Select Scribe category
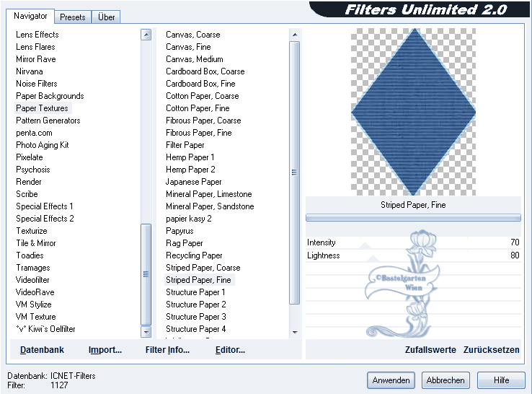Viewport: 532px width, 394px height. [x=27, y=194]
